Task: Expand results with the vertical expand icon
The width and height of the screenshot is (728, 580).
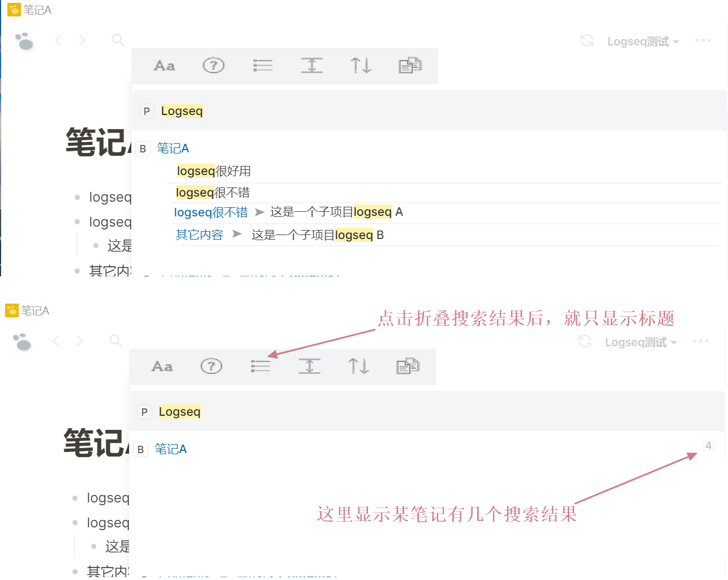Action: pyautogui.click(x=311, y=66)
